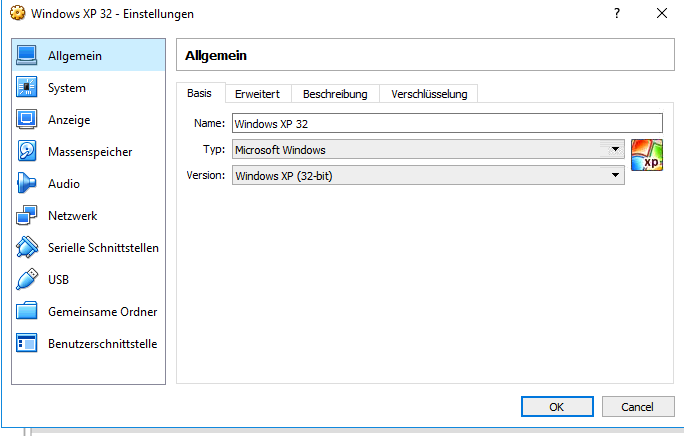Image resolution: width=684 pixels, height=436 pixels.
Task: Select Netzwerk label in category list
Action: (73, 216)
